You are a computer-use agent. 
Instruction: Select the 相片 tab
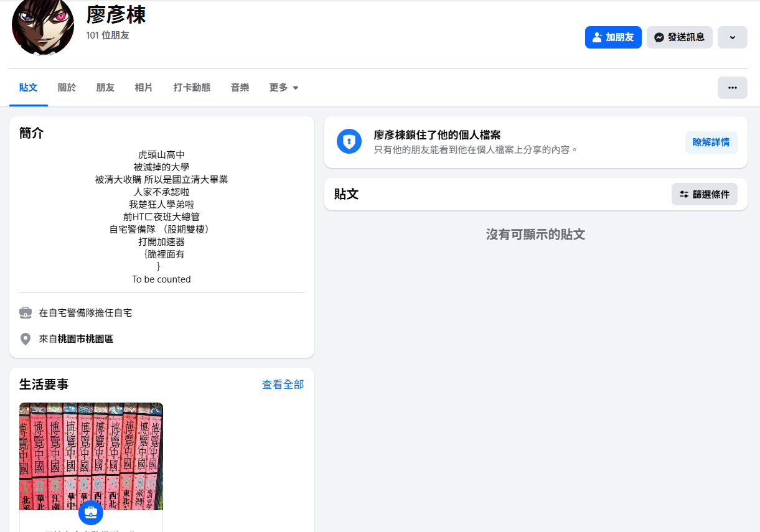144,88
